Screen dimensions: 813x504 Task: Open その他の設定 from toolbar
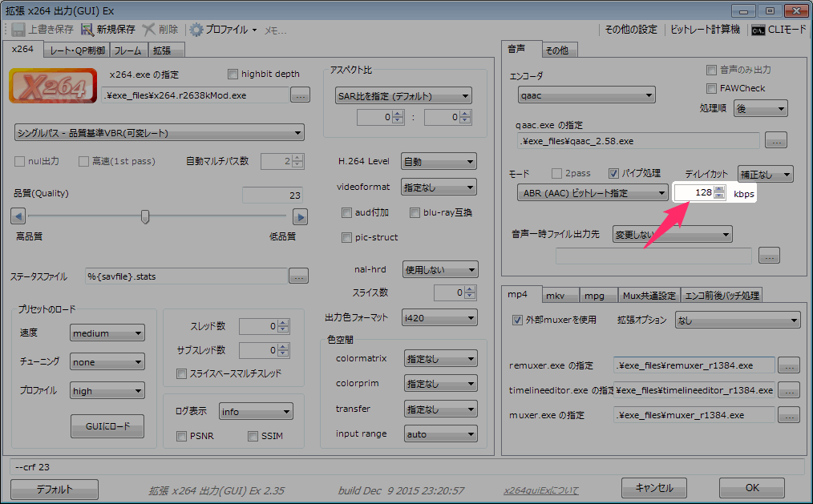[631, 30]
